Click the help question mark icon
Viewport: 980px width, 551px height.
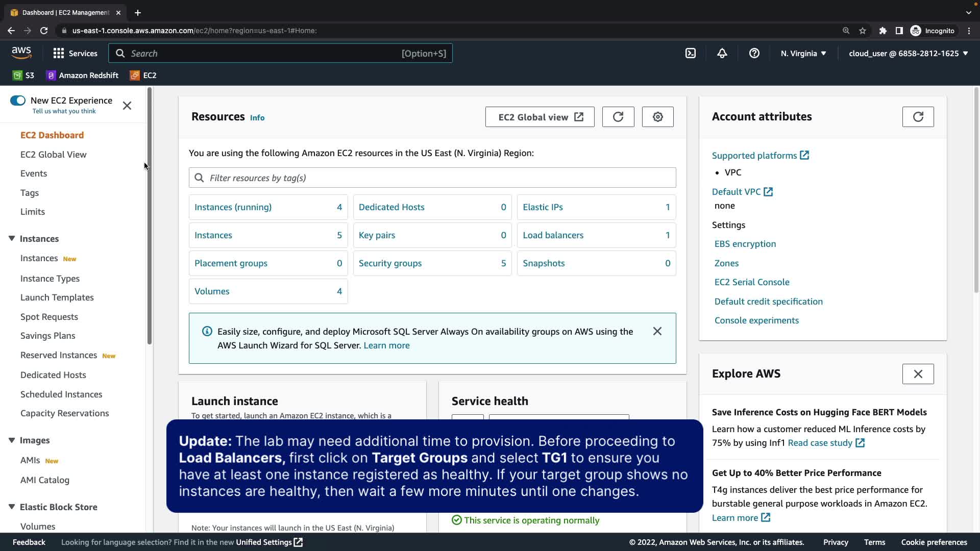point(754,53)
